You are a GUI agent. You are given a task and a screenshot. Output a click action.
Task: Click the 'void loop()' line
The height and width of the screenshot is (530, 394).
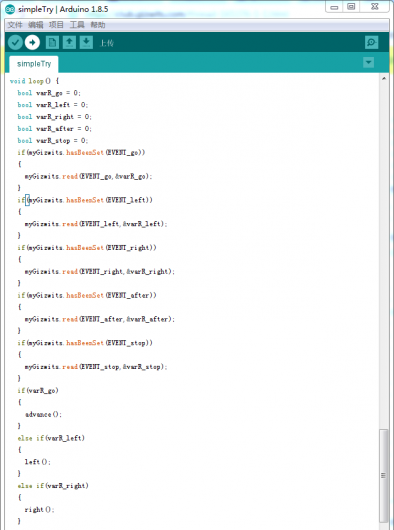(x=34, y=81)
